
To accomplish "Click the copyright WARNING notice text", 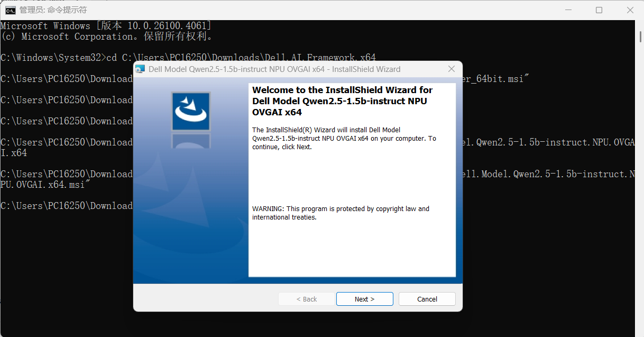I will tap(341, 213).
